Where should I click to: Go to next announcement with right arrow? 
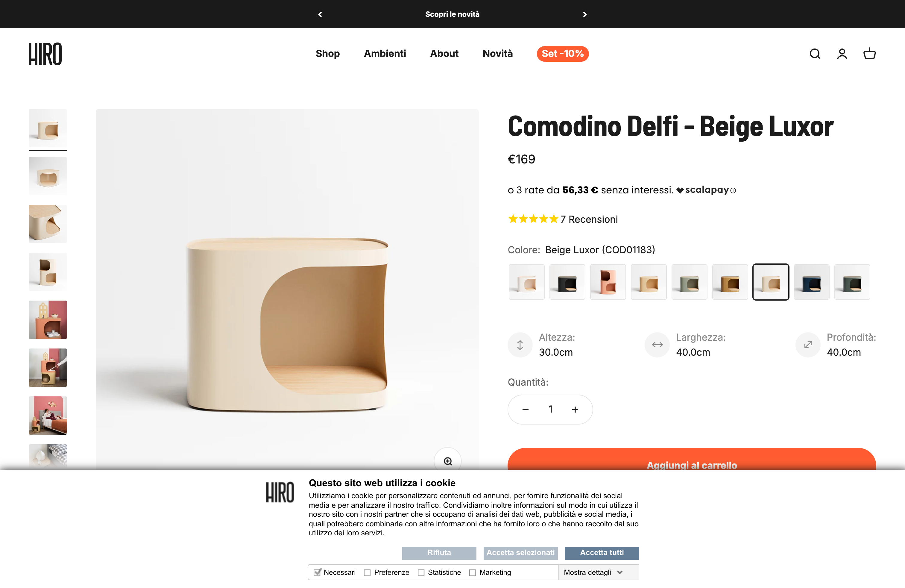(x=584, y=14)
